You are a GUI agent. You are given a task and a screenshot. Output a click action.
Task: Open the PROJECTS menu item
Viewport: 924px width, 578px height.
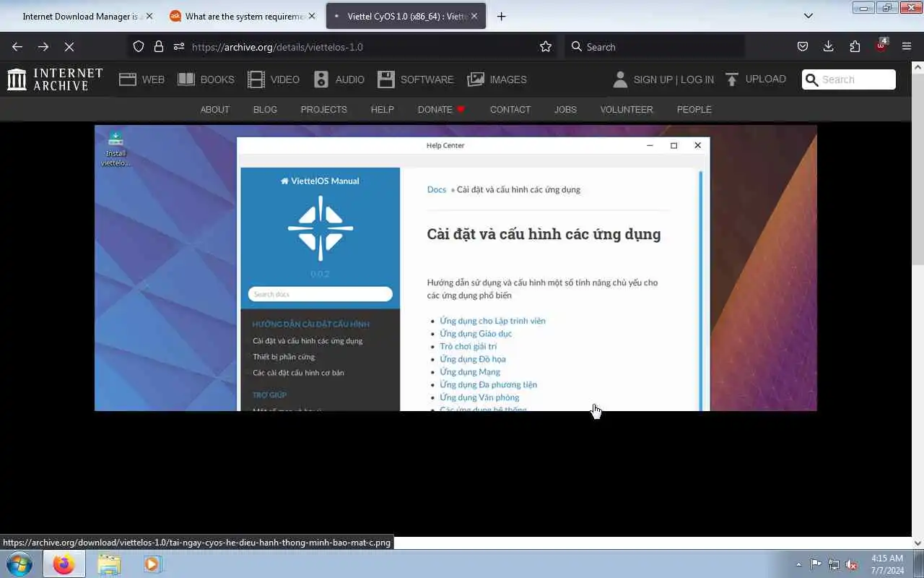pos(323,109)
